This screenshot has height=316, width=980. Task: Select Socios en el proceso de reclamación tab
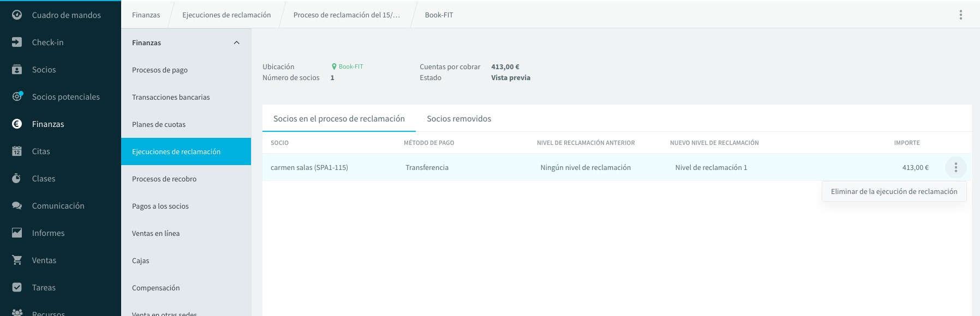[x=339, y=118]
